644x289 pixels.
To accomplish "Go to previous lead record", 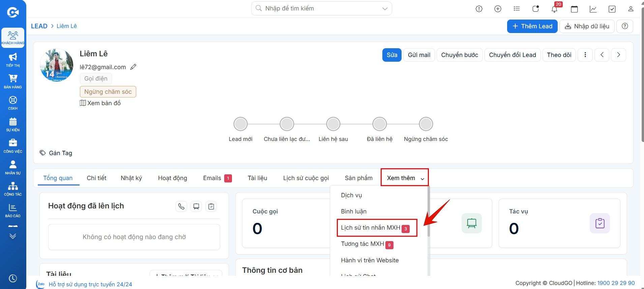I will pyautogui.click(x=602, y=55).
